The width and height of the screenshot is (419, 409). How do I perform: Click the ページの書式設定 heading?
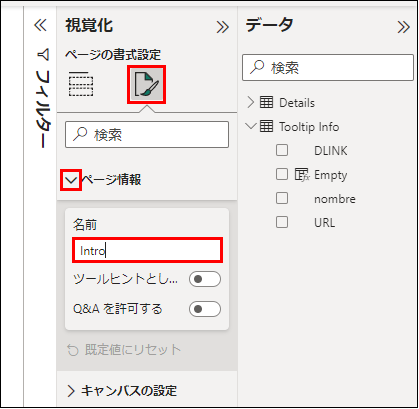pos(113,55)
